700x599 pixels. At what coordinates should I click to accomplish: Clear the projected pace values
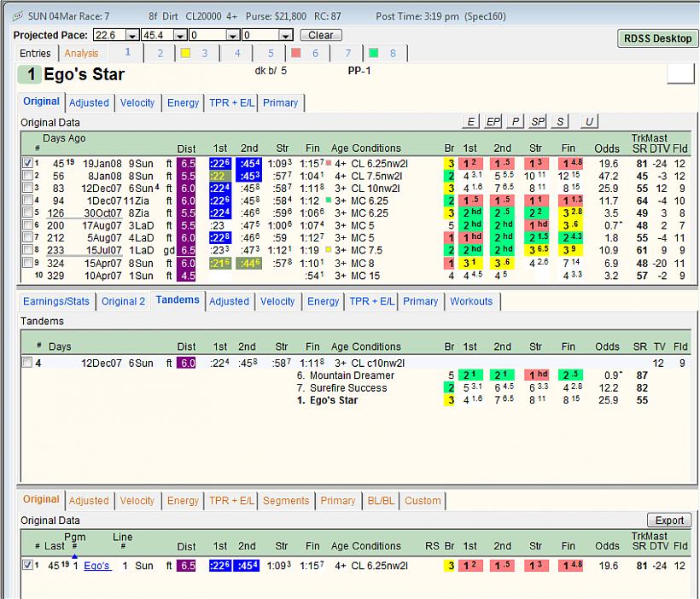pos(321,35)
